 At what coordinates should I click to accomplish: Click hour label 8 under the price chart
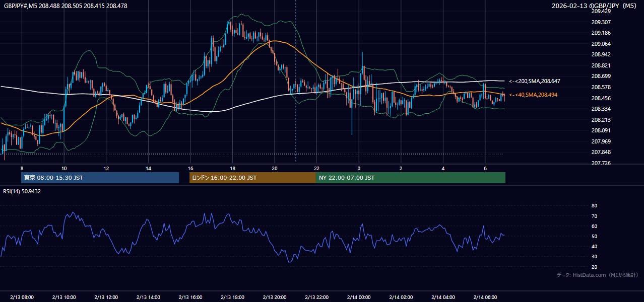22,168
